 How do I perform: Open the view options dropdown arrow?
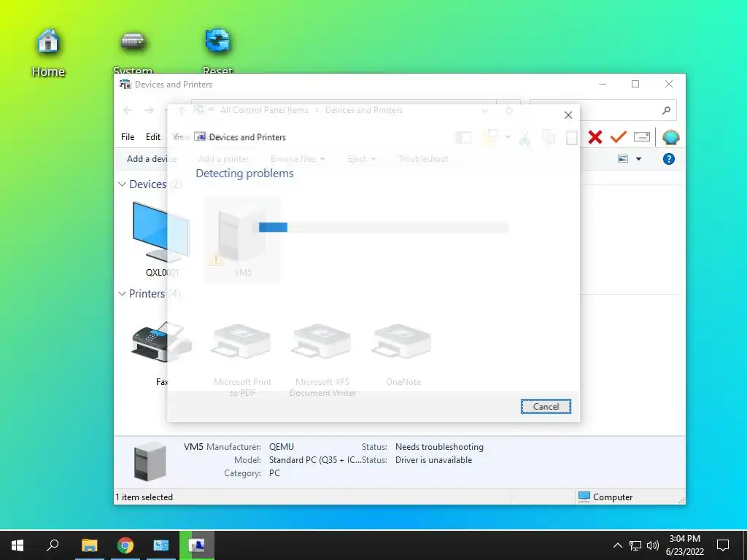click(638, 159)
